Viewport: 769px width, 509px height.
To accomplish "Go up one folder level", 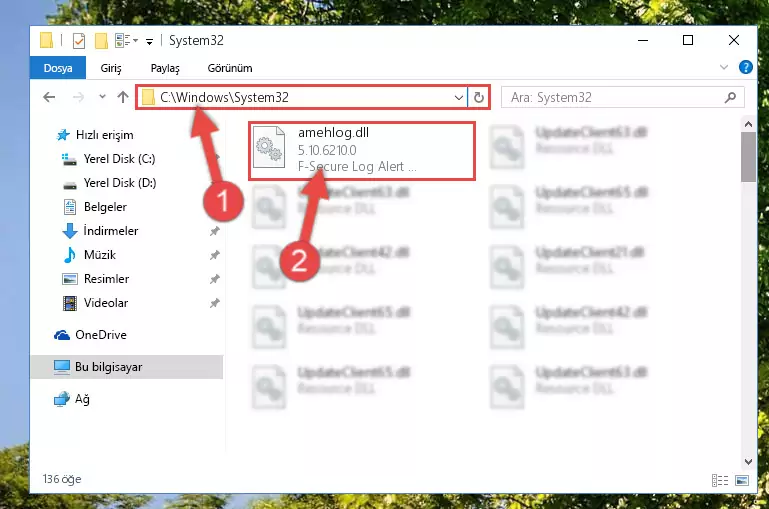I will click(x=123, y=97).
